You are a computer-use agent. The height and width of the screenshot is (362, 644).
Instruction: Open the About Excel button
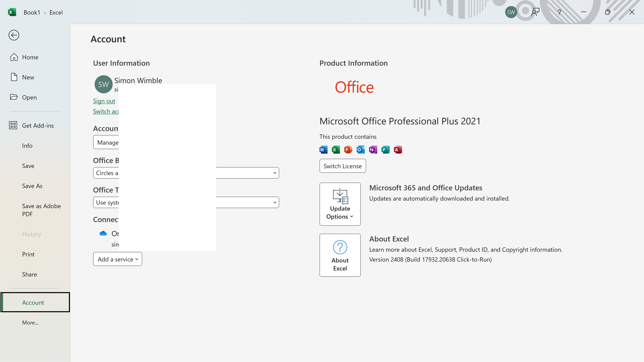click(340, 255)
